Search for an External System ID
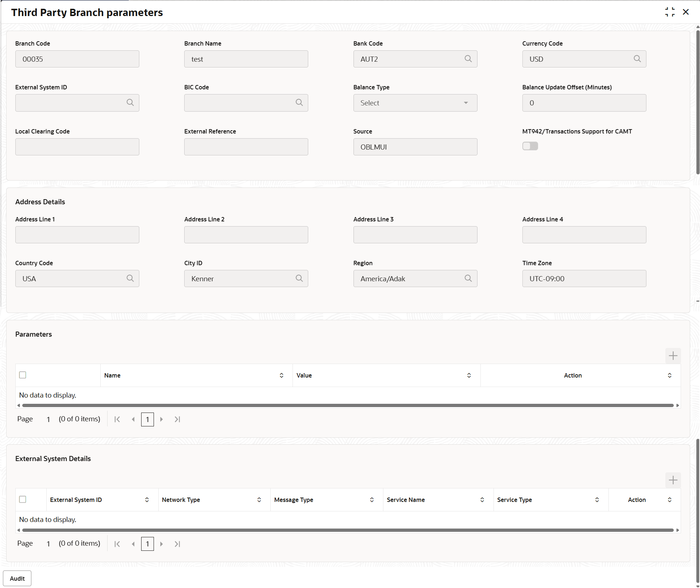The width and height of the screenshot is (700, 588). click(x=130, y=102)
